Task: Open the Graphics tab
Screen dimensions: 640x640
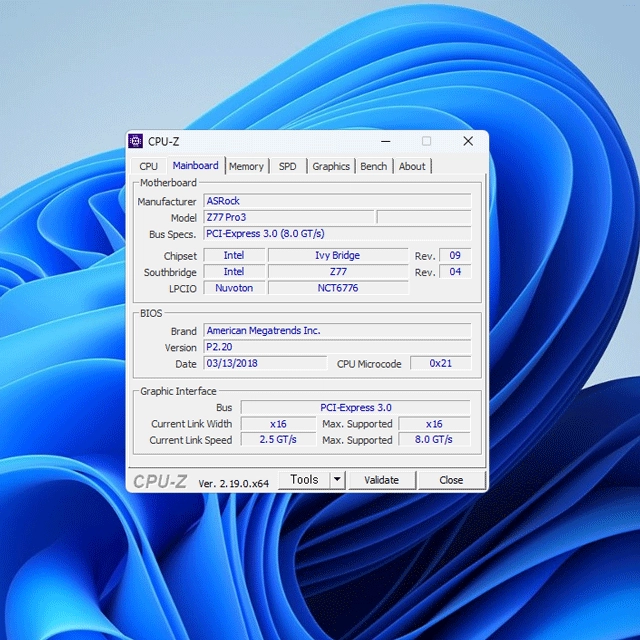Action: 331,166
